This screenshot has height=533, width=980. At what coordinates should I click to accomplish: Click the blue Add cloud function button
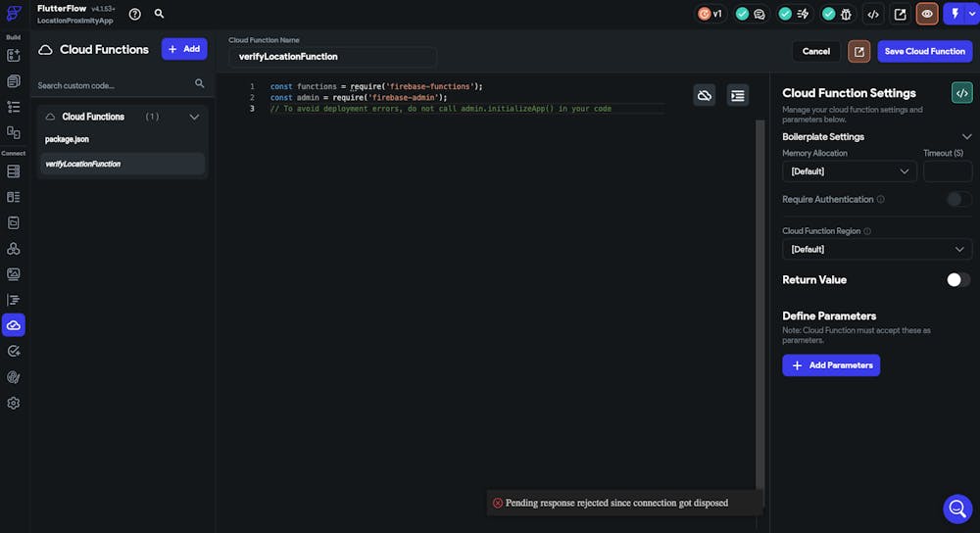[184, 49]
